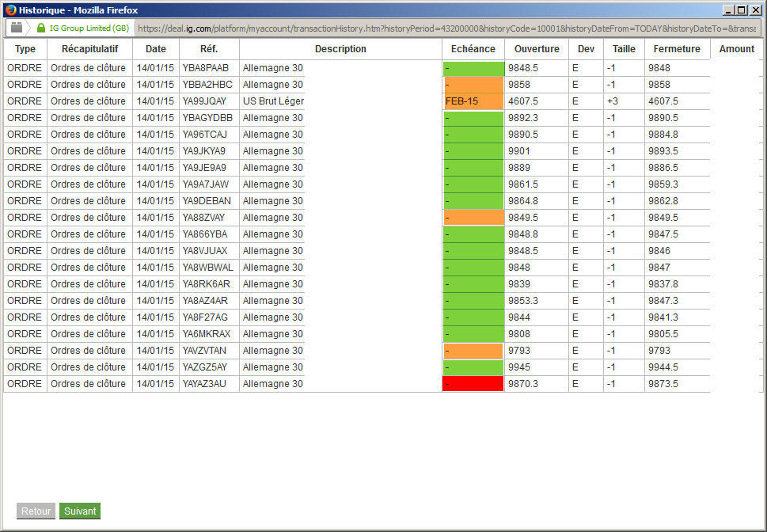Screen dimensions: 767x532
Task: Click the green Suivant button
Action: 80,511
